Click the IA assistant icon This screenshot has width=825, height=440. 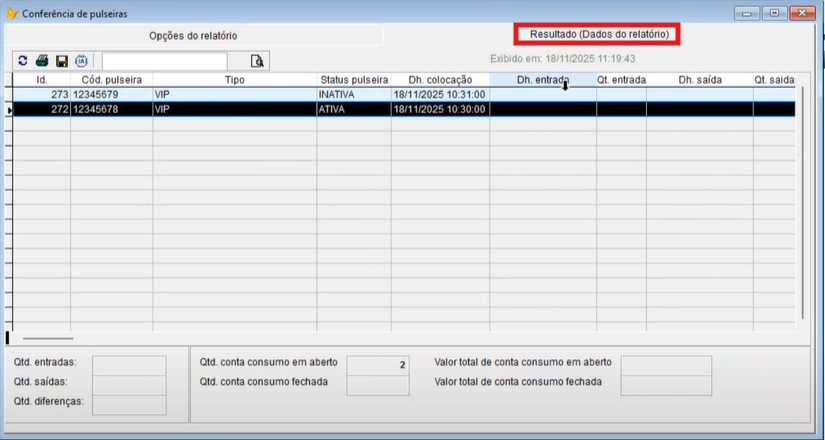(82, 61)
